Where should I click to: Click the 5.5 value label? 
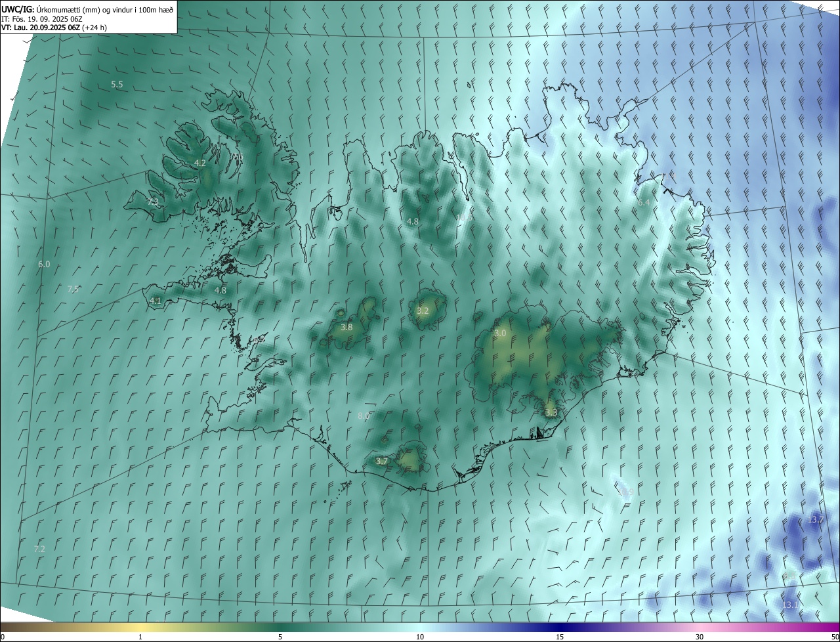(x=117, y=84)
